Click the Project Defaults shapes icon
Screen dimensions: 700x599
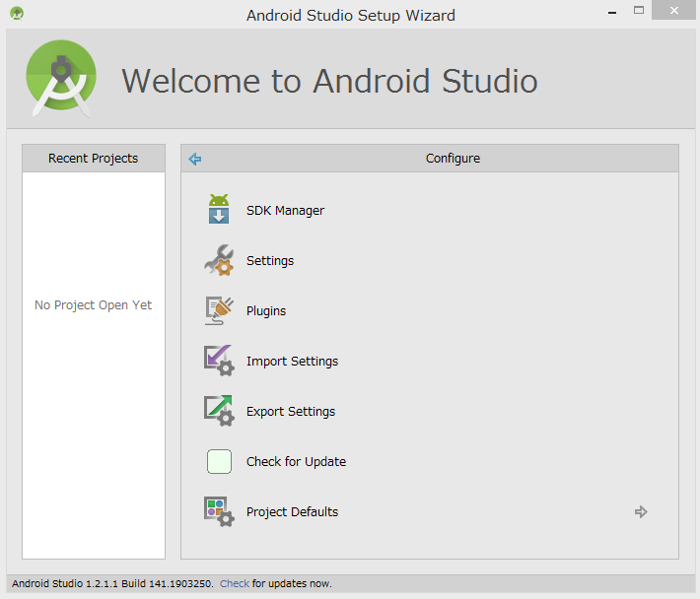[x=219, y=511]
